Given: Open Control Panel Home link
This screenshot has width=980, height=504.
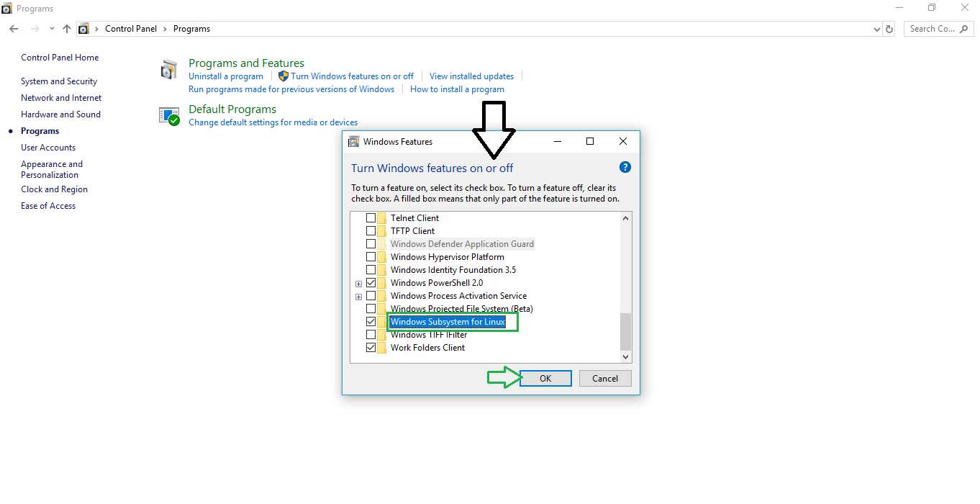Looking at the screenshot, I should (x=60, y=58).
